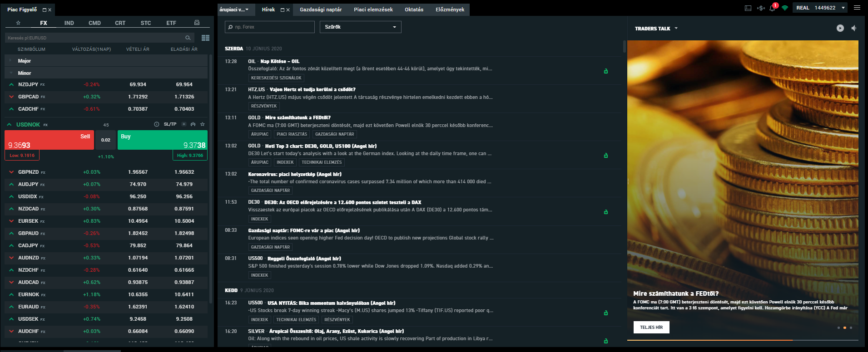The image size is (868, 352).
Task: Click the Piac Figyelő list scrollbar
Action: point(211,179)
